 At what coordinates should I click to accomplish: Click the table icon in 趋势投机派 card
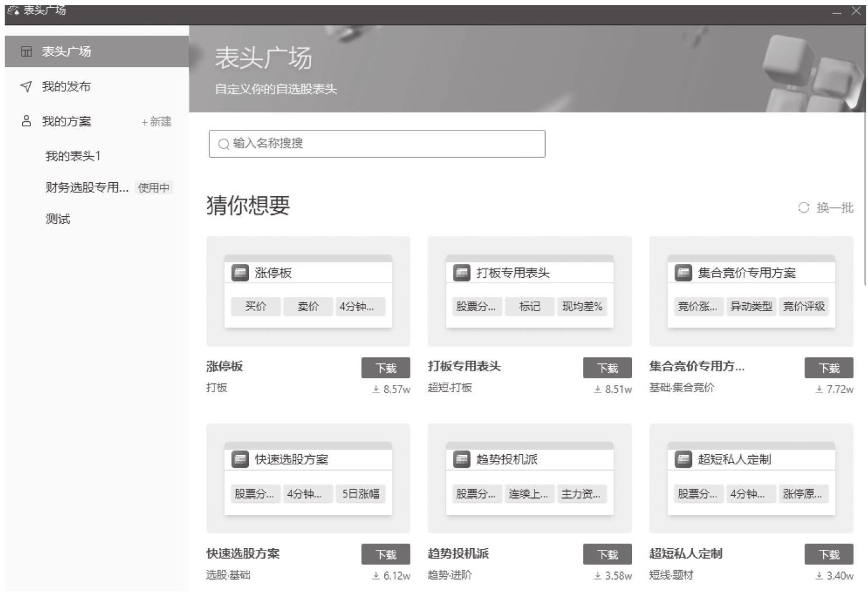[x=462, y=460]
